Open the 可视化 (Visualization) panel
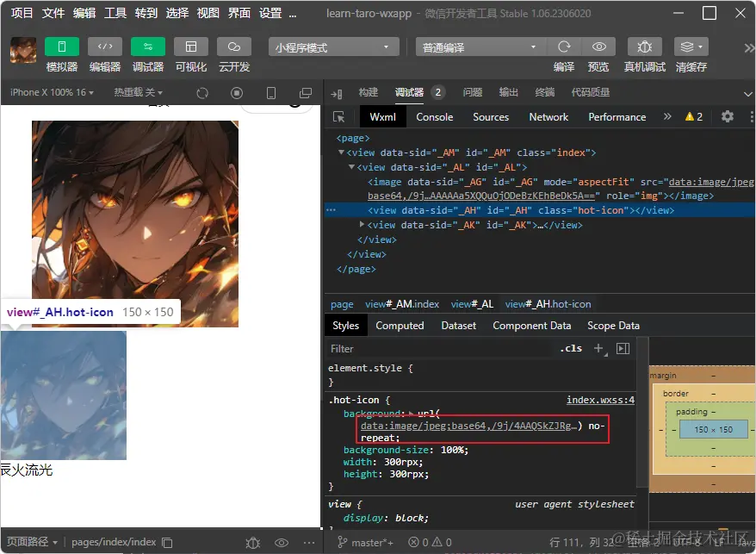This screenshot has height=554, width=756. (x=191, y=47)
